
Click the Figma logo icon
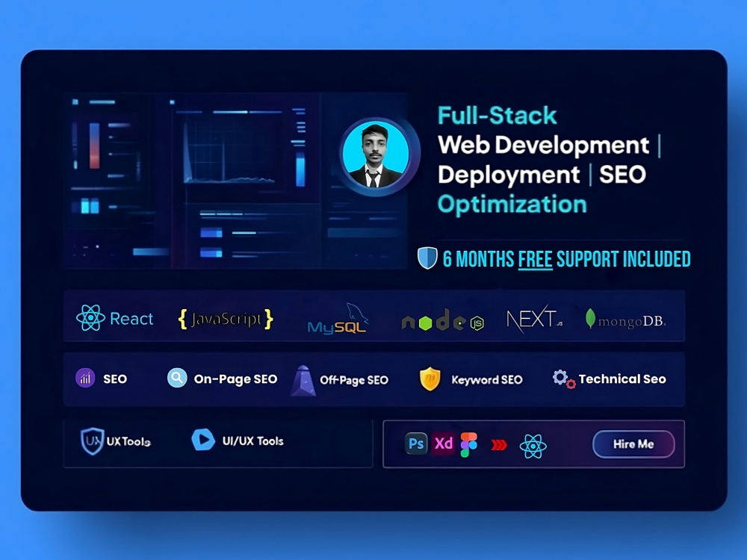tap(469, 445)
